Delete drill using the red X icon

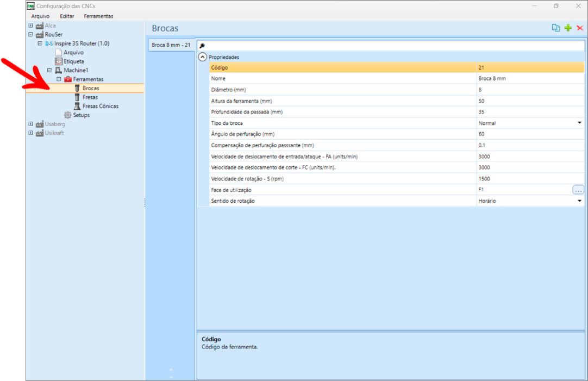[x=580, y=28]
